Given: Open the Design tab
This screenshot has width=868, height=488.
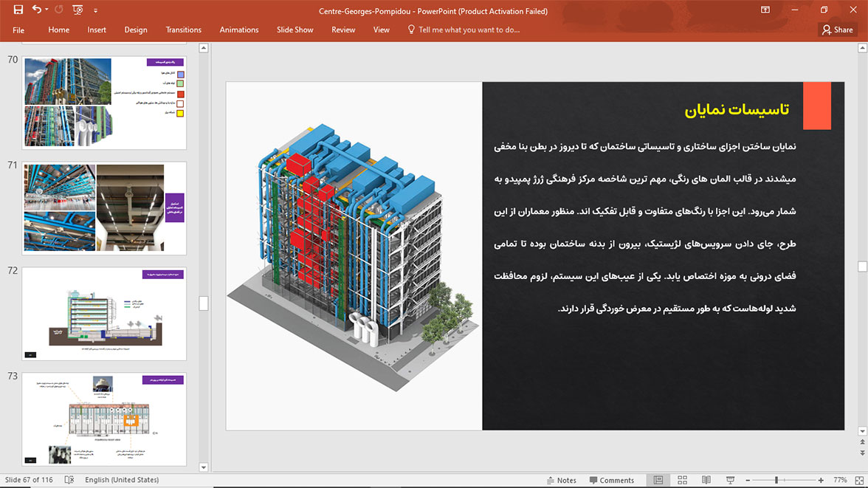Looking at the screenshot, I should (x=136, y=30).
